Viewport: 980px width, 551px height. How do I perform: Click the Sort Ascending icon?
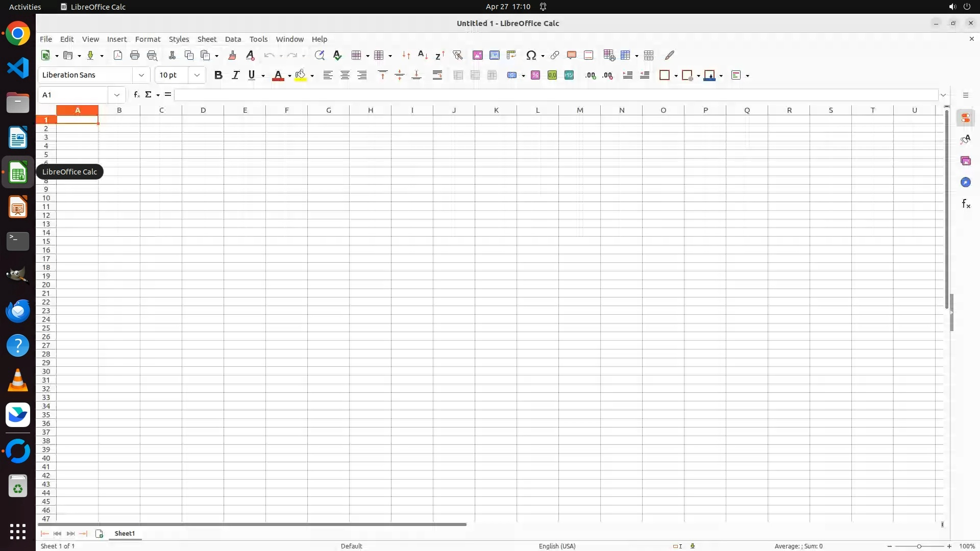423,55
